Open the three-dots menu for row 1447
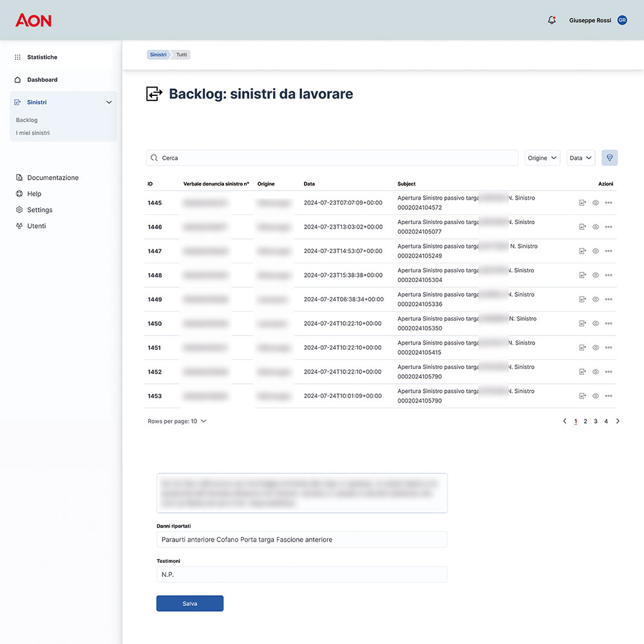This screenshot has width=644, height=644. point(609,251)
